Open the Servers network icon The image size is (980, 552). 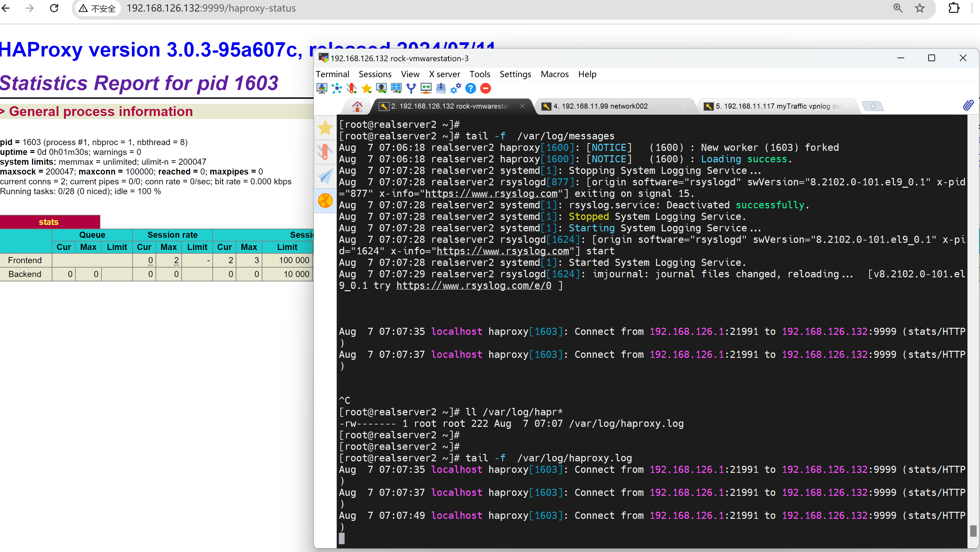pyautogui.click(x=337, y=89)
